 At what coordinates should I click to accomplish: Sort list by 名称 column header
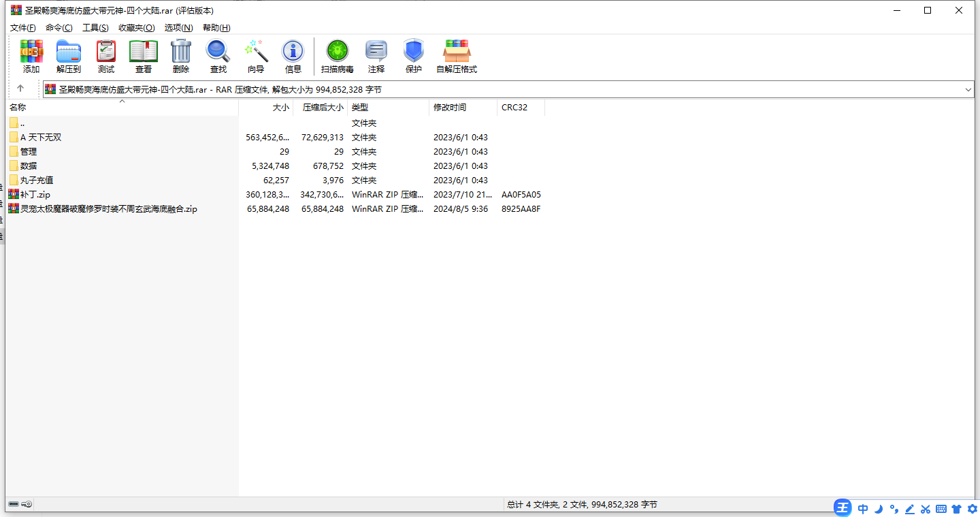pyautogui.click(x=18, y=108)
